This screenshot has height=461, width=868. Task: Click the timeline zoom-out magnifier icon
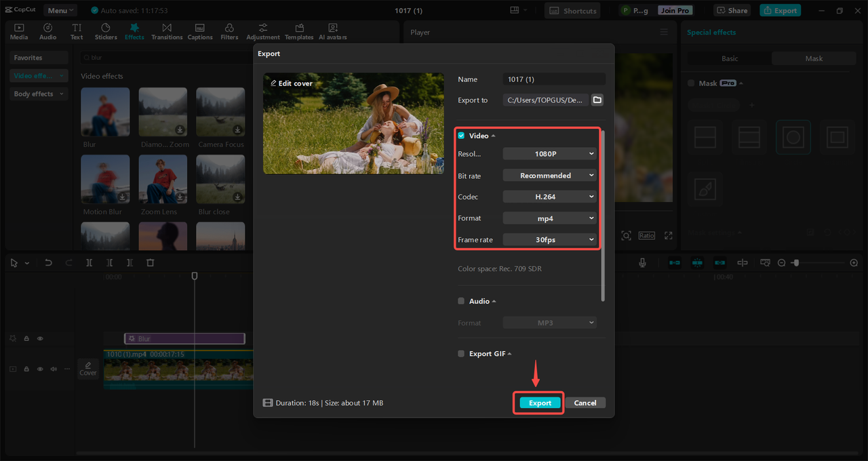click(x=781, y=262)
